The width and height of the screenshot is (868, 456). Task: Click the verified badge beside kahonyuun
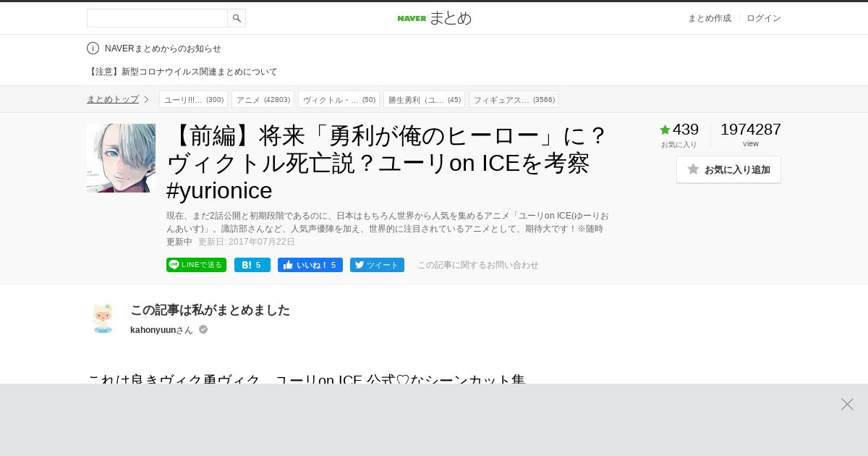coord(203,329)
